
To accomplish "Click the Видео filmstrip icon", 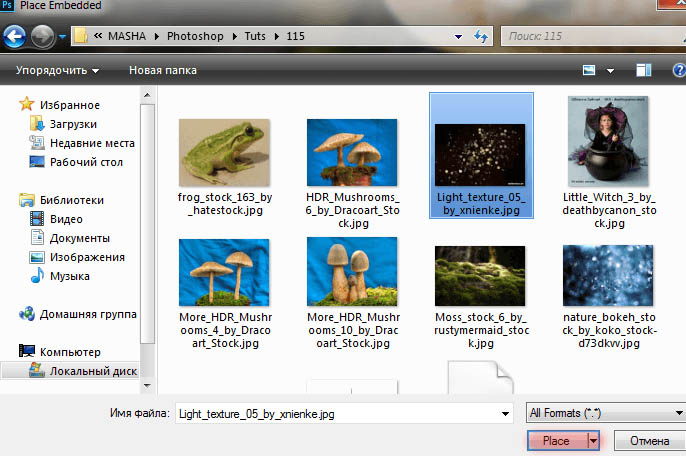I will 37,218.
